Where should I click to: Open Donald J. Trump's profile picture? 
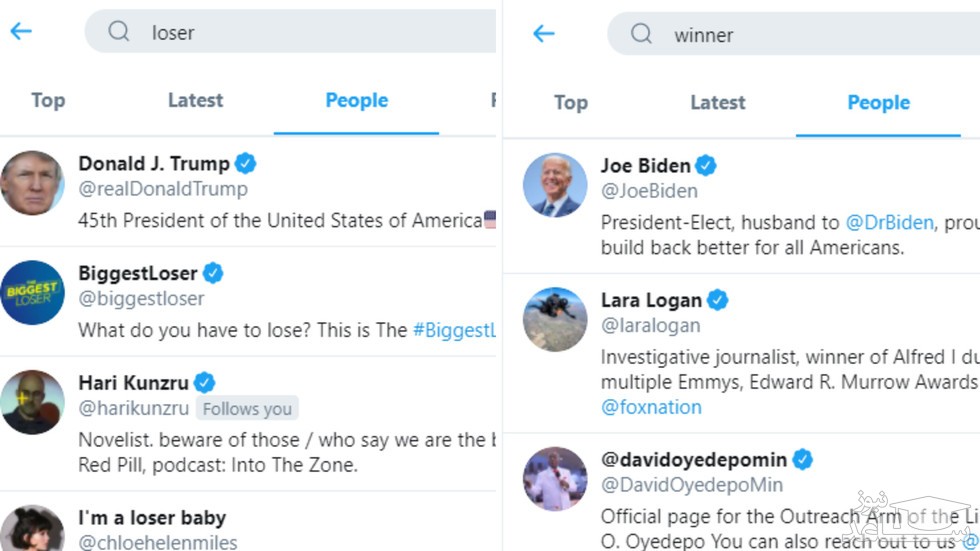(32, 183)
